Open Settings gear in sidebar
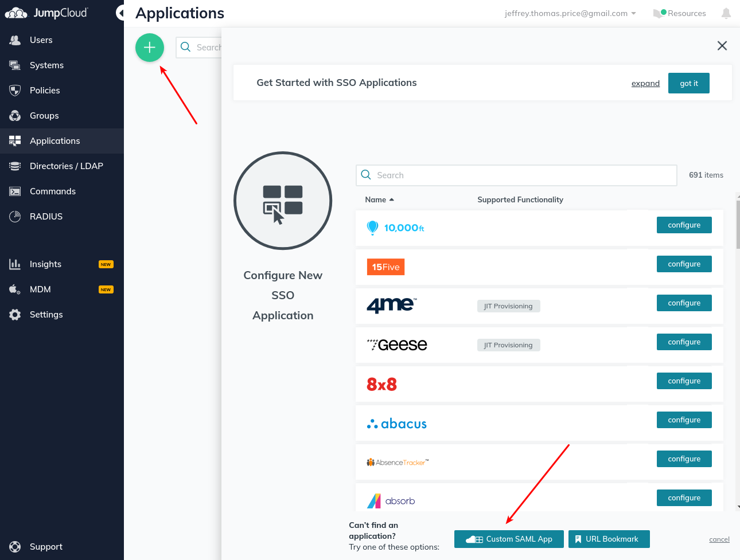This screenshot has width=740, height=560. coord(15,315)
